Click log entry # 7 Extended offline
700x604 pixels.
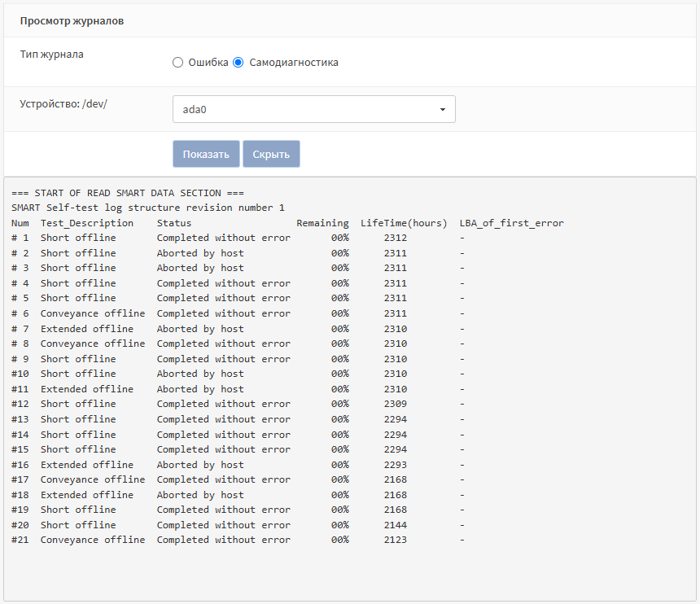(87, 329)
